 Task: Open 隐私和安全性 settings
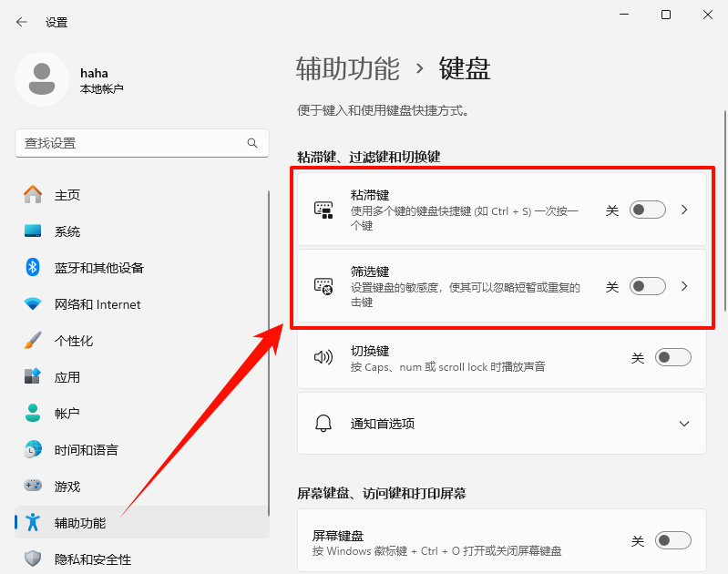click(141, 559)
